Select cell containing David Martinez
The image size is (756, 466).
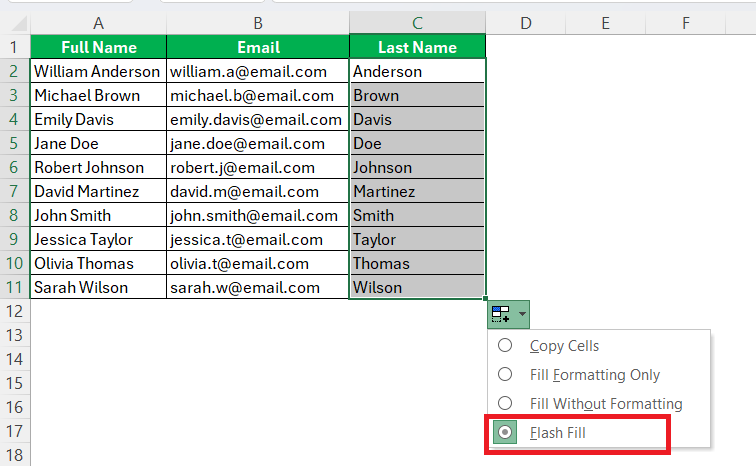tap(98, 191)
